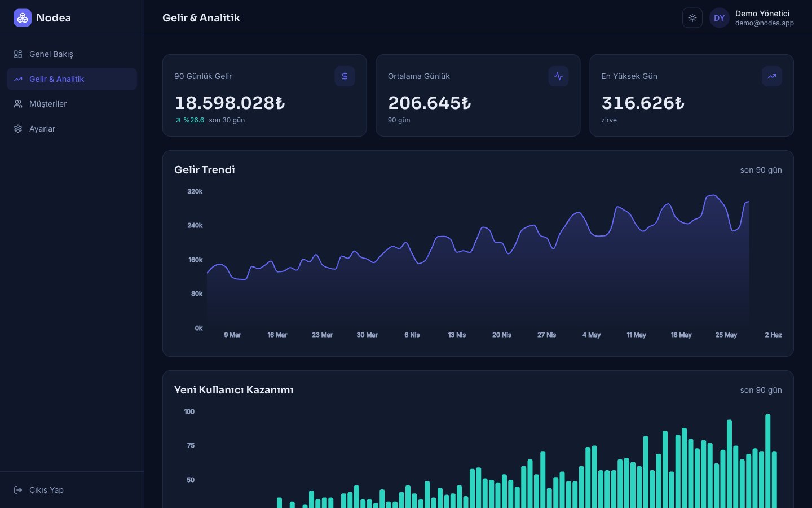Image resolution: width=812 pixels, height=508 pixels.
Task: Click the trending-up icon on En Yüksek Gün card
Action: pos(772,76)
